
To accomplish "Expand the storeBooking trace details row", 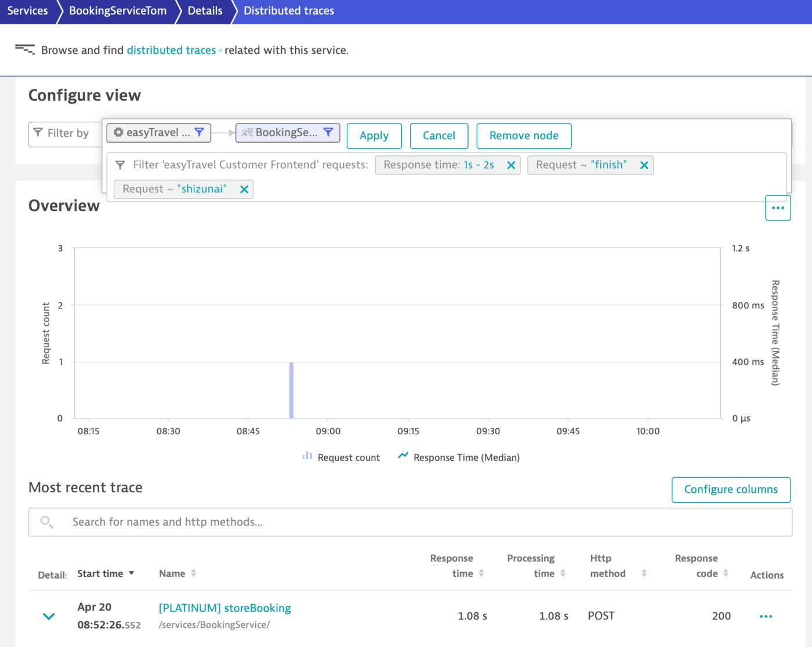I will [x=49, y=616].
